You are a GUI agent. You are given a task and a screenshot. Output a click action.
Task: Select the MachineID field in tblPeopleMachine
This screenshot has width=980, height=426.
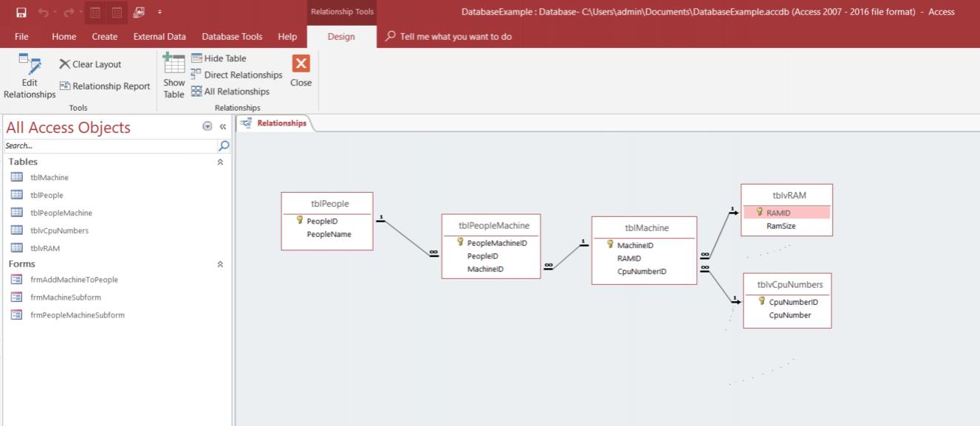pyautogui.click(x=485, y=269)
